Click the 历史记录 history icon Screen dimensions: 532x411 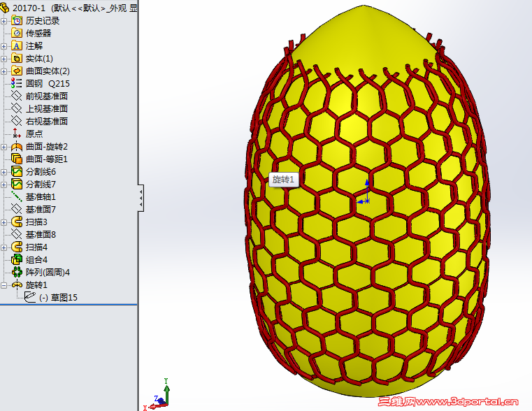pos(17,21)
